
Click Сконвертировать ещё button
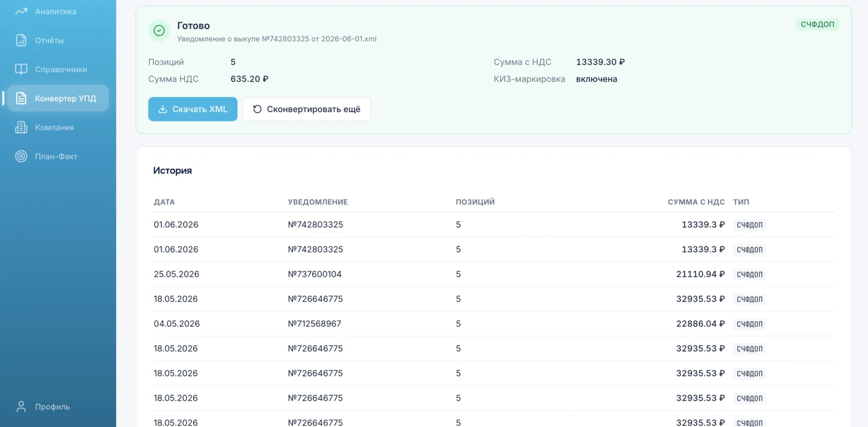click(x=307, y=109)
